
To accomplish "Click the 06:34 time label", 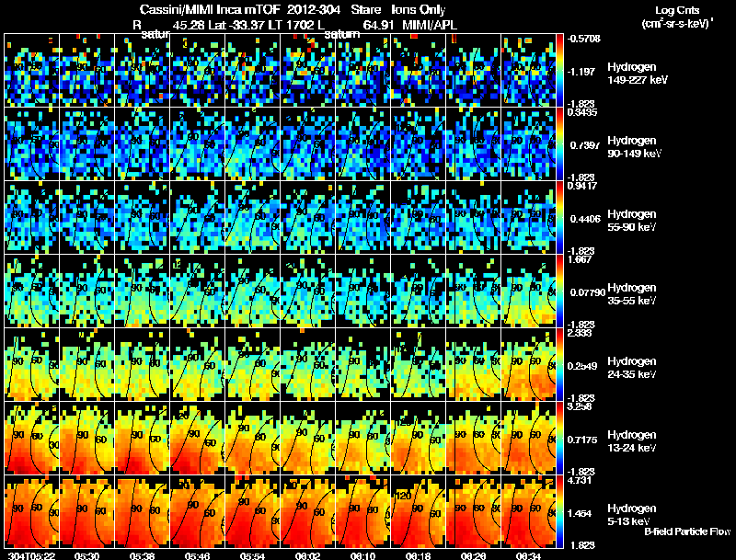I will pos(528,555).
